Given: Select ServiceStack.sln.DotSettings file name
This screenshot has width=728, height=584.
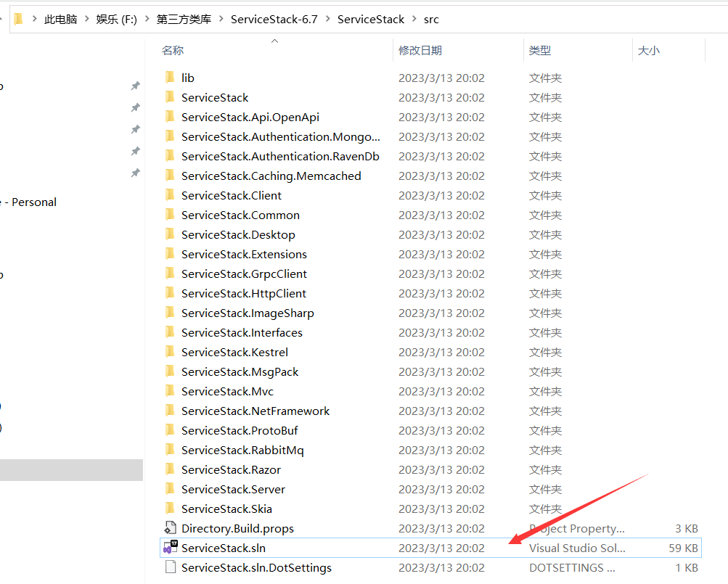Looking at the screenshot, I should tap(256, 567).
